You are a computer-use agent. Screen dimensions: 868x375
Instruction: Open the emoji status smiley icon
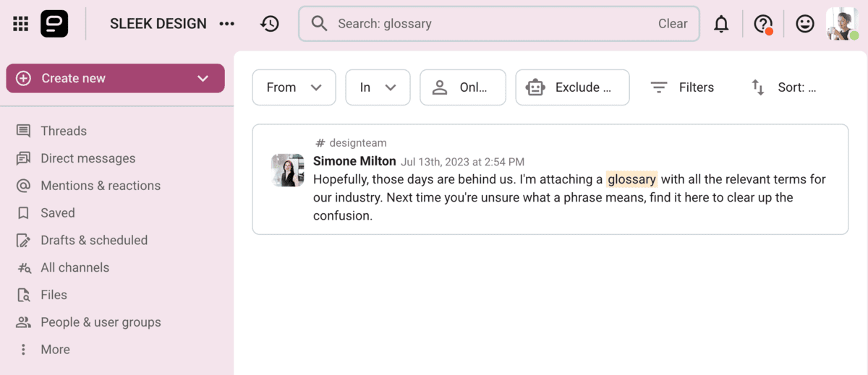click(805, 24)
